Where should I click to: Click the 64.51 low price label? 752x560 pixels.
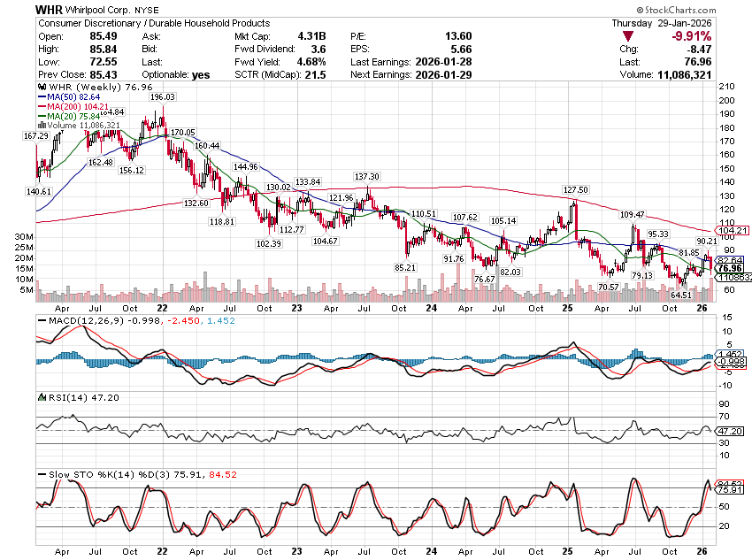pos(680,294)
